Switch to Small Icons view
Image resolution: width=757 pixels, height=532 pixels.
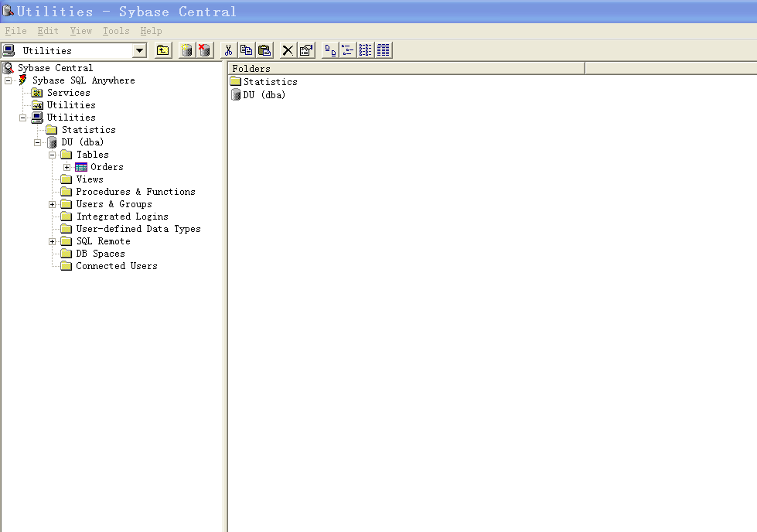click(348, 50)
